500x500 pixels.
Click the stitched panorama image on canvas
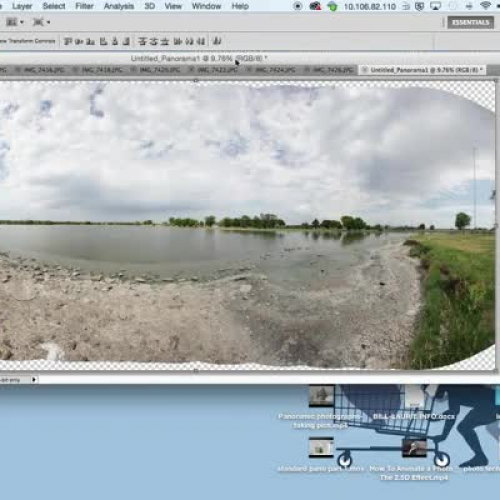click(247, 225)
